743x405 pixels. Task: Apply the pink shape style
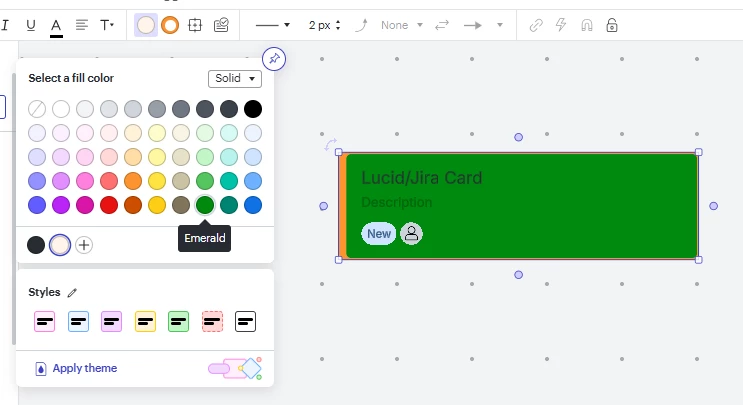point(45,322)
